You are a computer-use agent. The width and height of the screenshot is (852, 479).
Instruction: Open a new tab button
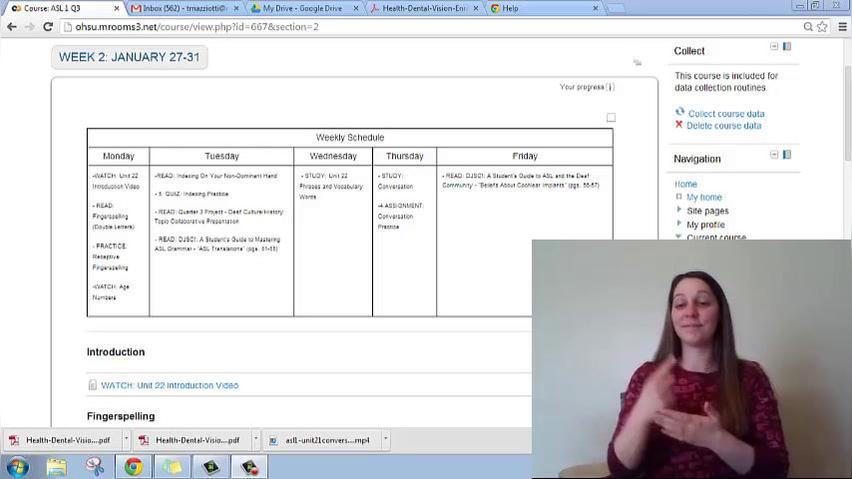point(615,9)
